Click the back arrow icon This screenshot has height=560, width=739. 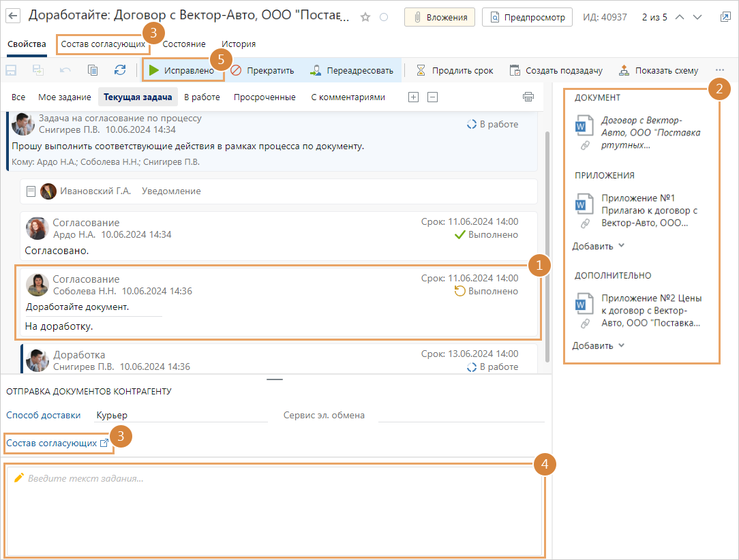14,17
